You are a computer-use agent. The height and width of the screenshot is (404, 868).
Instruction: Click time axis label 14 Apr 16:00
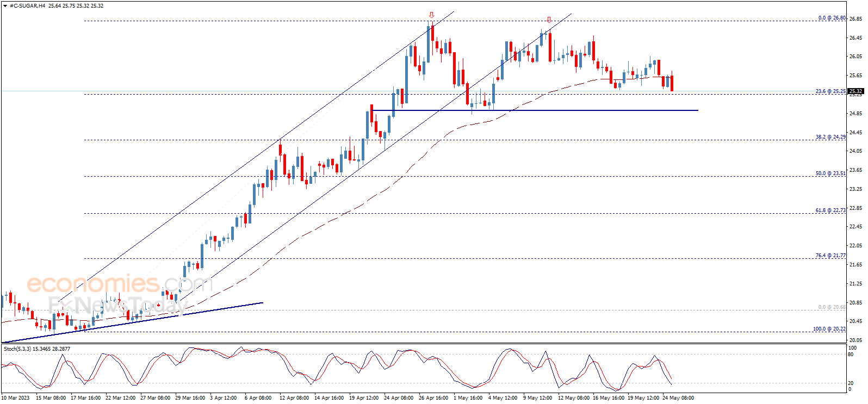pos(329,398)
